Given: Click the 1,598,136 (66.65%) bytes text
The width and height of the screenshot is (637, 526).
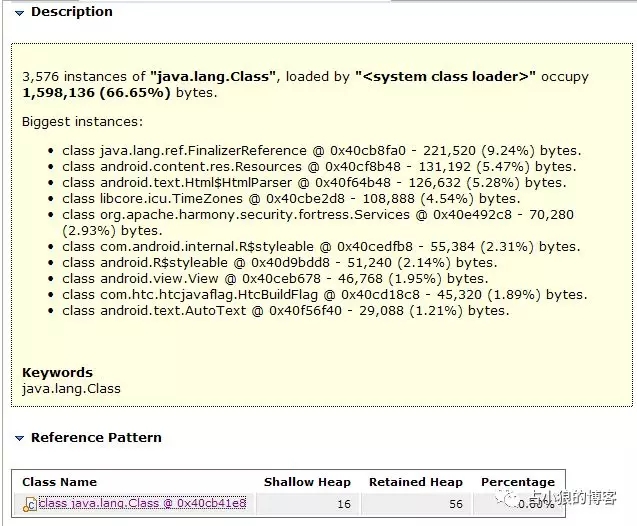Looking at the screenshot, I should (x=120, y=93).
